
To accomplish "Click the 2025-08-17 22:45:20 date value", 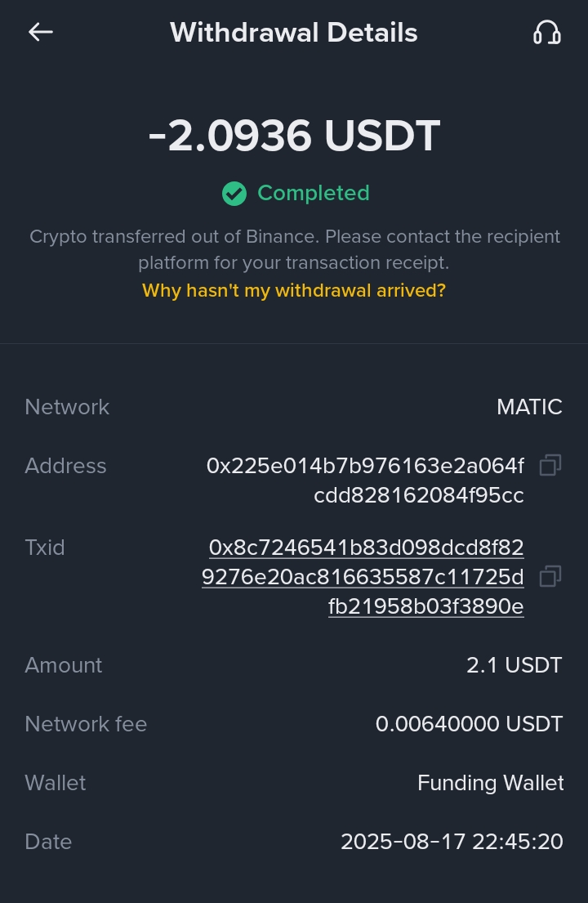I will tap(452, 842).
